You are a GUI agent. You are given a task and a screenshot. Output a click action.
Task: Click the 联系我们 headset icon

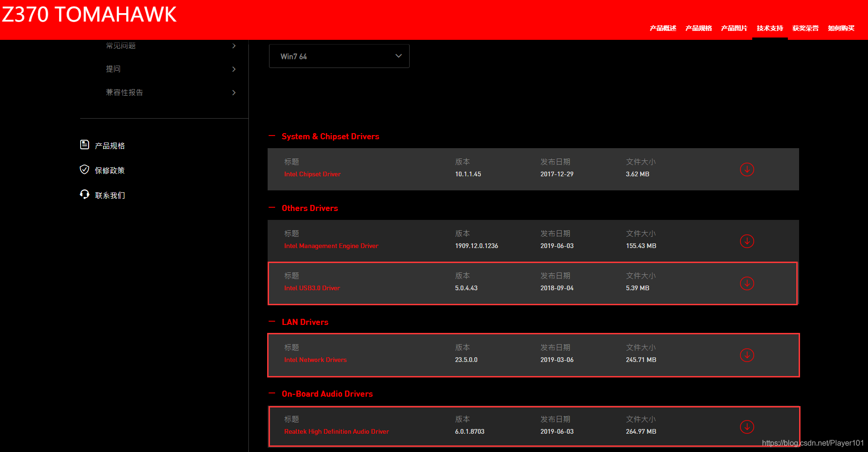coord(84,195)
